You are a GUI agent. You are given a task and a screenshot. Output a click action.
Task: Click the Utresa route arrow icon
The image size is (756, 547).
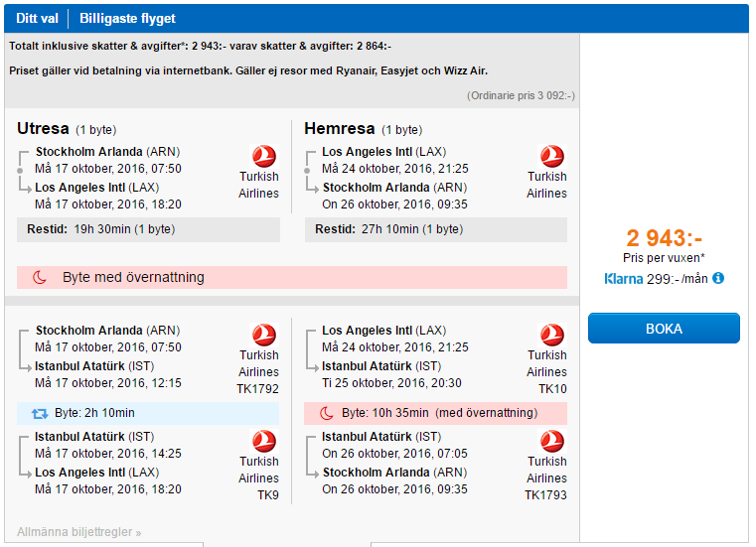pyautogui.click(x=24, y=171)
